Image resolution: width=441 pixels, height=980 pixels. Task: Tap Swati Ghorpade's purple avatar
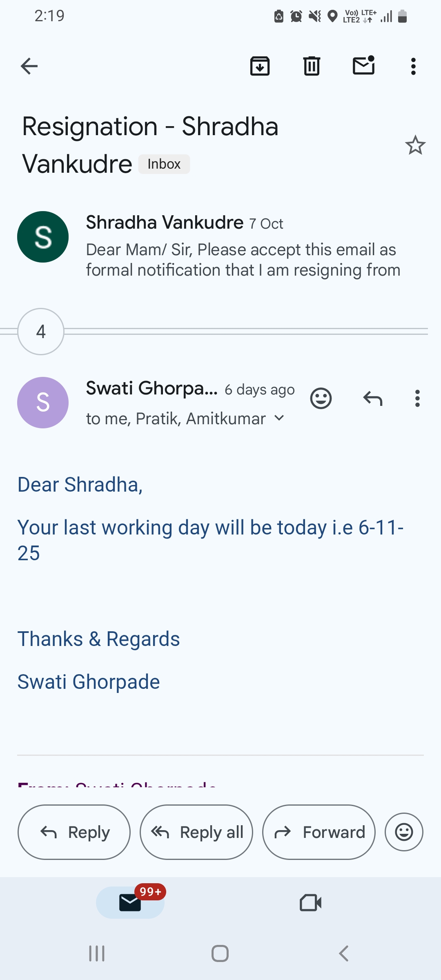(43, 403)
